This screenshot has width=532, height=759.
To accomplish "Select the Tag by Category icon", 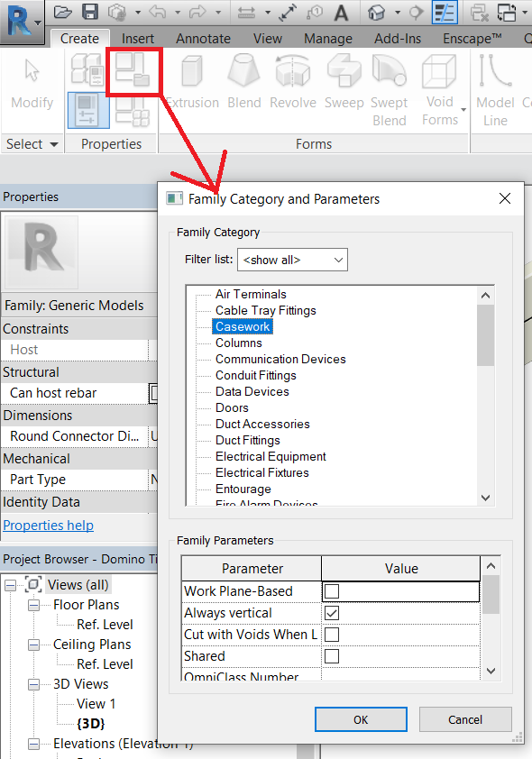I will pyautogui.click(x=315, y=13).
